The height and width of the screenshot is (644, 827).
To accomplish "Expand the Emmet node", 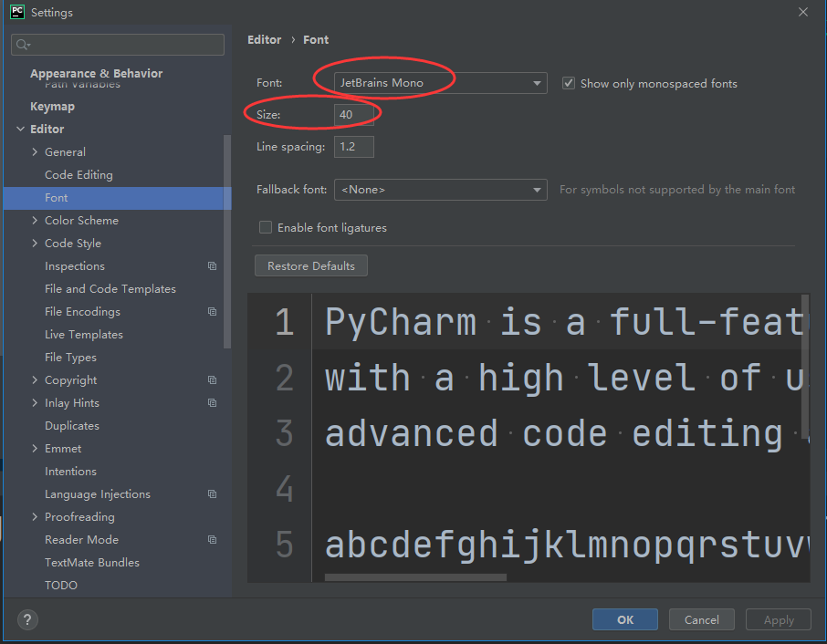I will (35, 449).
